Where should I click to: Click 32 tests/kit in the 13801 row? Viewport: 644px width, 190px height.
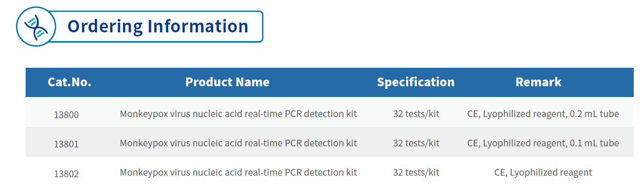click(416, 143)
